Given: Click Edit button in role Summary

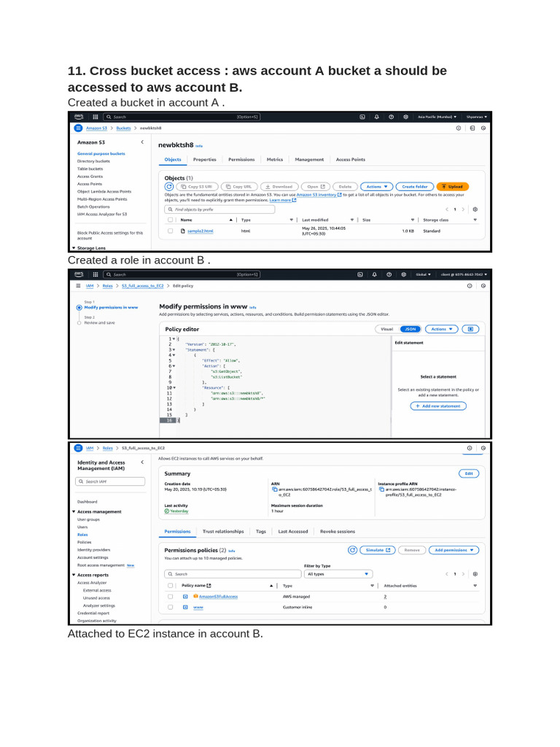Looking at the screenshot, I should point(469,473).
